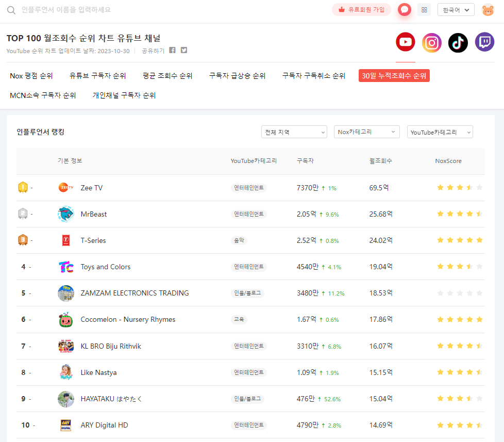Open the Nox카테고리 dropdown
The height and width of the screenshot is (442, 504).
pyautogui.click(x=367, y=132)
